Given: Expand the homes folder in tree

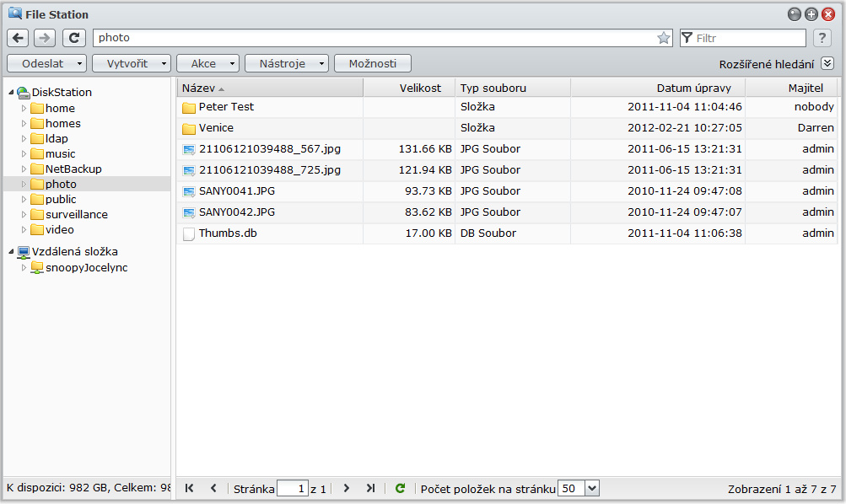Looking at the screenshot, I should point(24,123).
